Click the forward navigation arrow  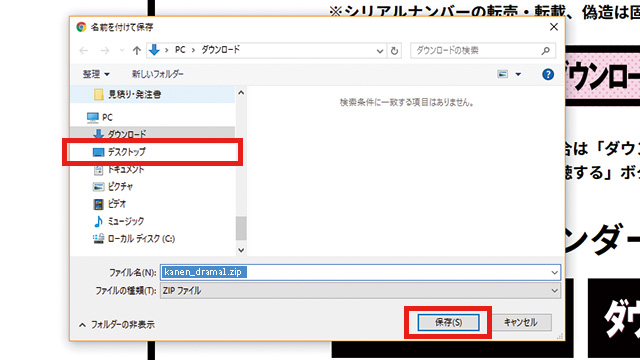tap(105, 51)
